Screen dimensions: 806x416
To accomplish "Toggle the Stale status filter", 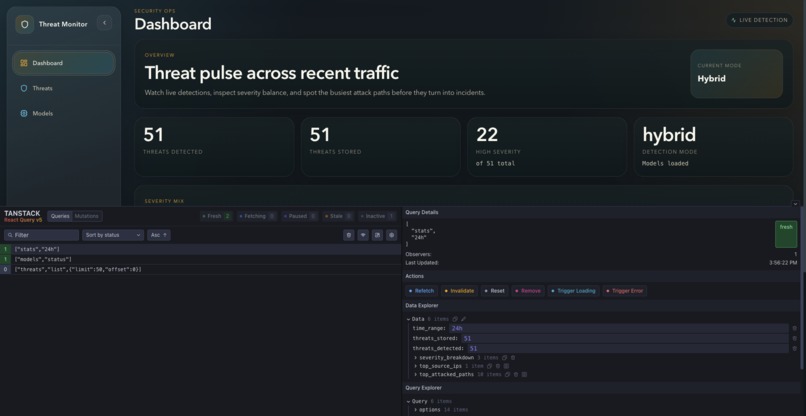I will pyautogui.click(x=338, y=216).
